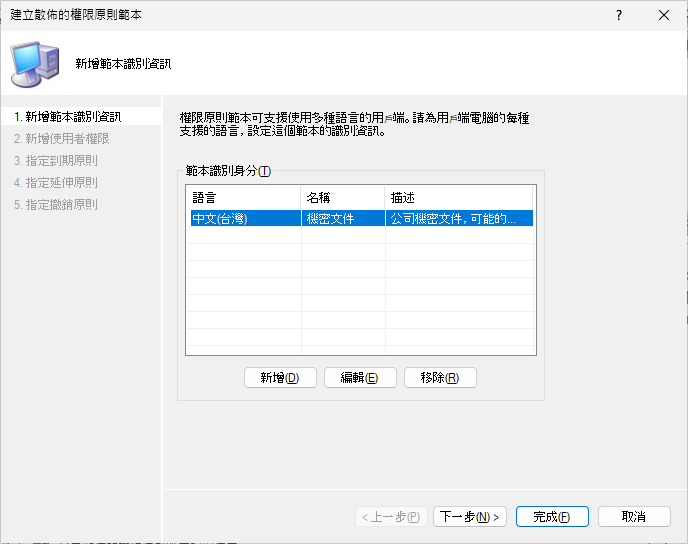Click the 移除(R) button
Viewport: 688px width, 544px height.
[x=440, y=377]
